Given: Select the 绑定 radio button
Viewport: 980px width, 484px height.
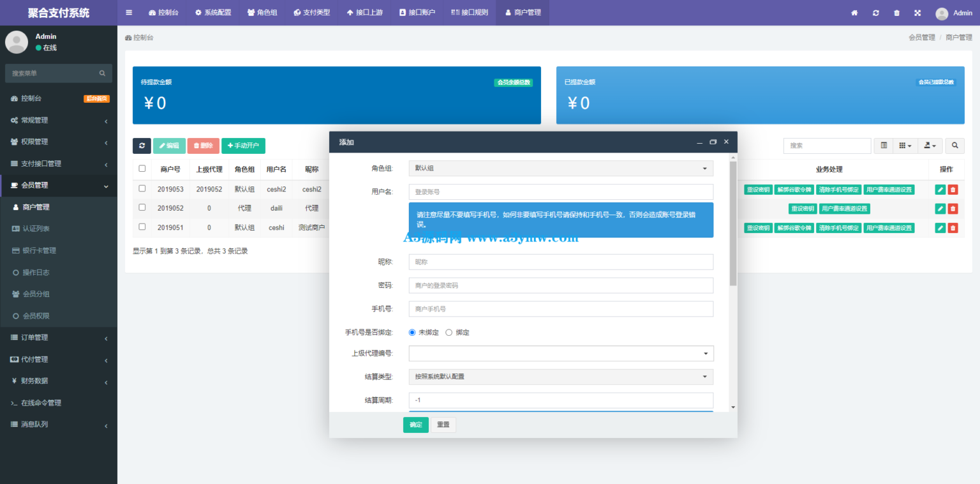Looking at the screenshot, I should pyautogui.click(x=449, y=333).
